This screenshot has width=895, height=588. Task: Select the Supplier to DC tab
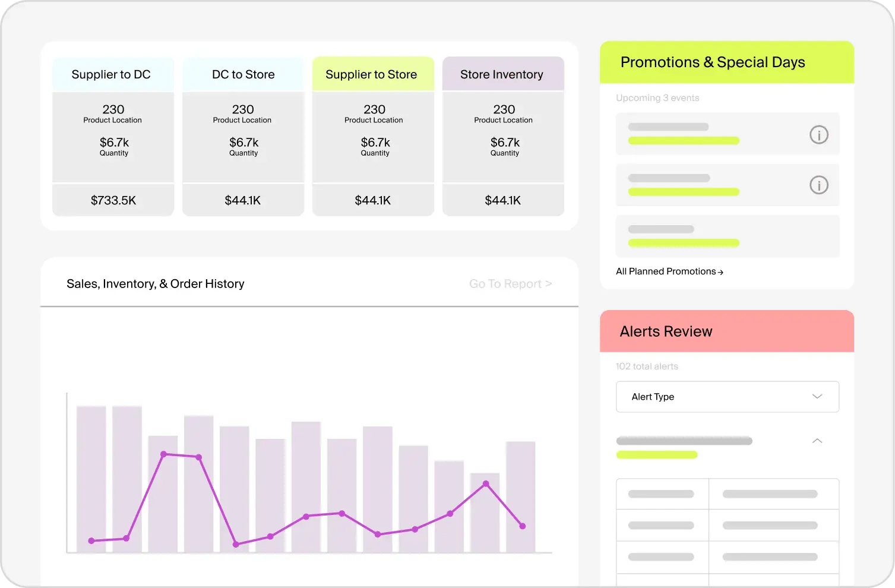(112, 74)
